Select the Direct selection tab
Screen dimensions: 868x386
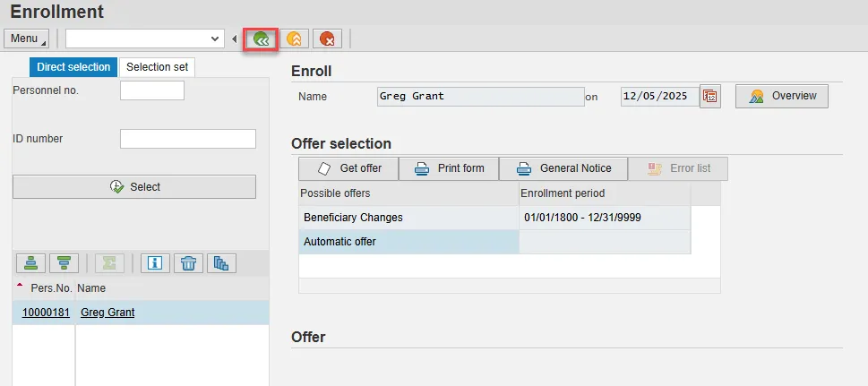pyautogui.click(x=73, y=67)
